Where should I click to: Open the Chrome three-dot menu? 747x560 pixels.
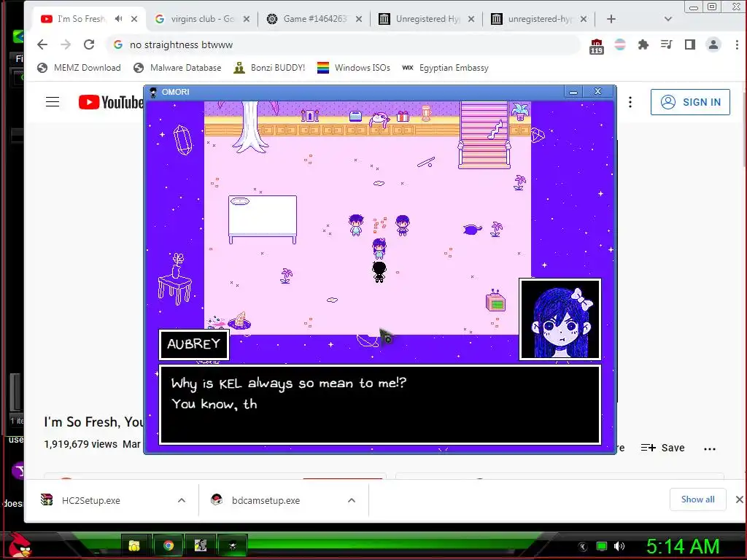click(x=737, y=44)
